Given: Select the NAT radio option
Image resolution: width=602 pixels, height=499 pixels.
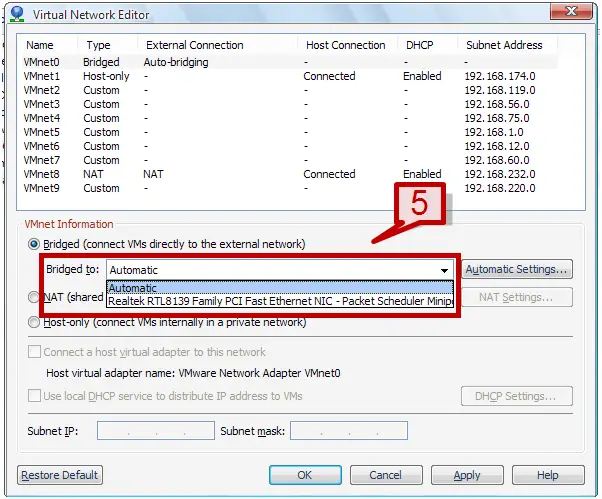Looking at the screenshot, I should (34, 297).
